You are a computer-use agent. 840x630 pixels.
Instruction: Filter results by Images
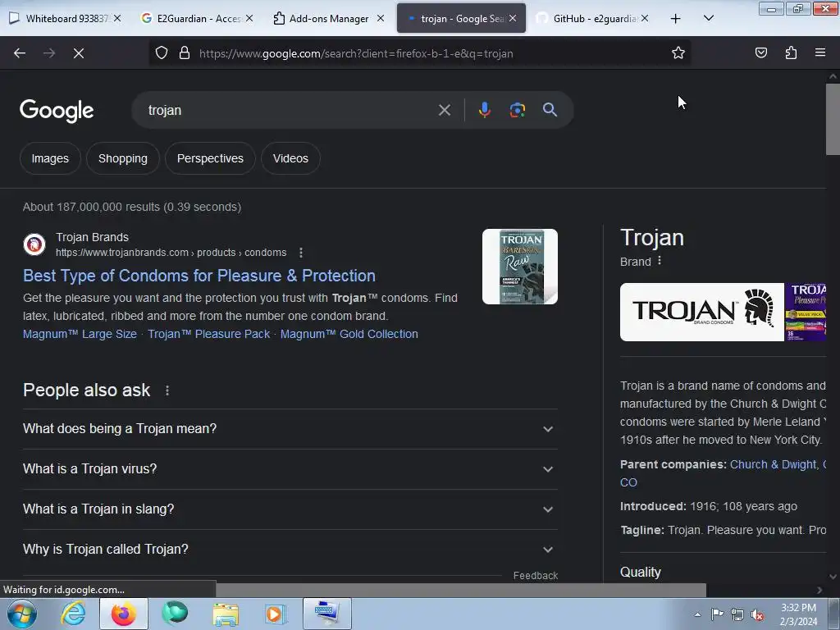tap(50, 158)
